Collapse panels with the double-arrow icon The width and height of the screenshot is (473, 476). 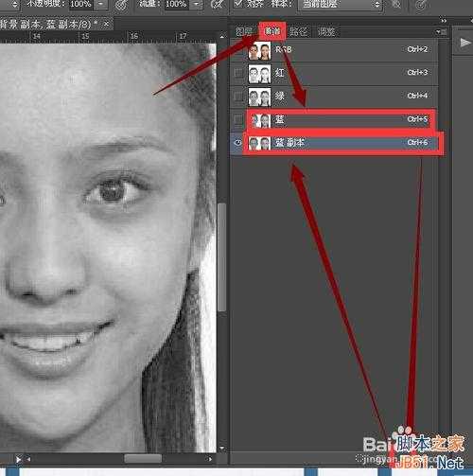coord(444,21)
